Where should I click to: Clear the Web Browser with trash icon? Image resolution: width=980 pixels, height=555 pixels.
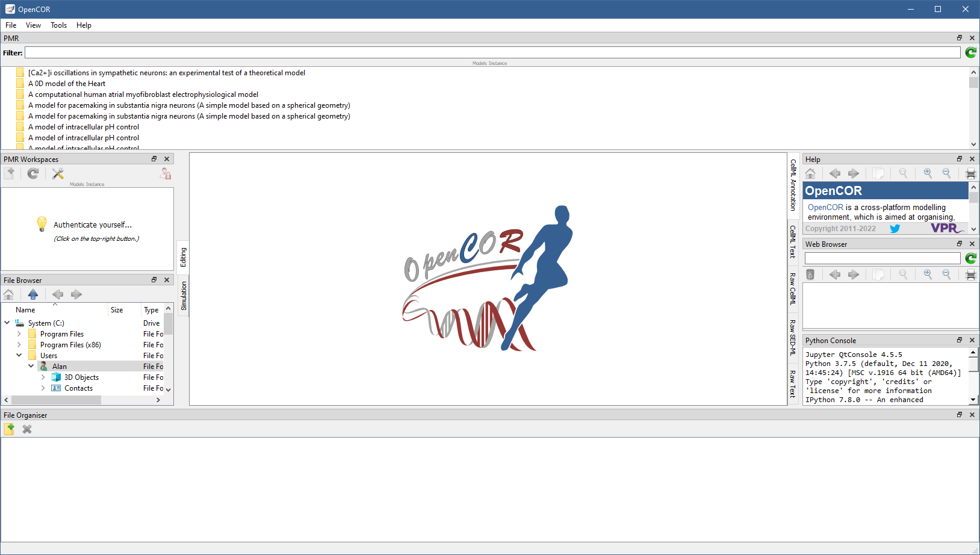click(x=810, y=275)
